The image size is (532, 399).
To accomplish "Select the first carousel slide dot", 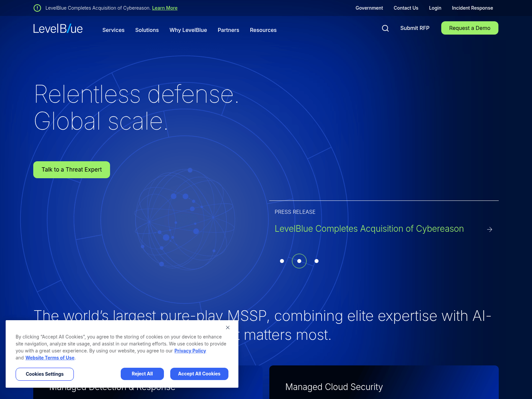I will coord(282,261).
